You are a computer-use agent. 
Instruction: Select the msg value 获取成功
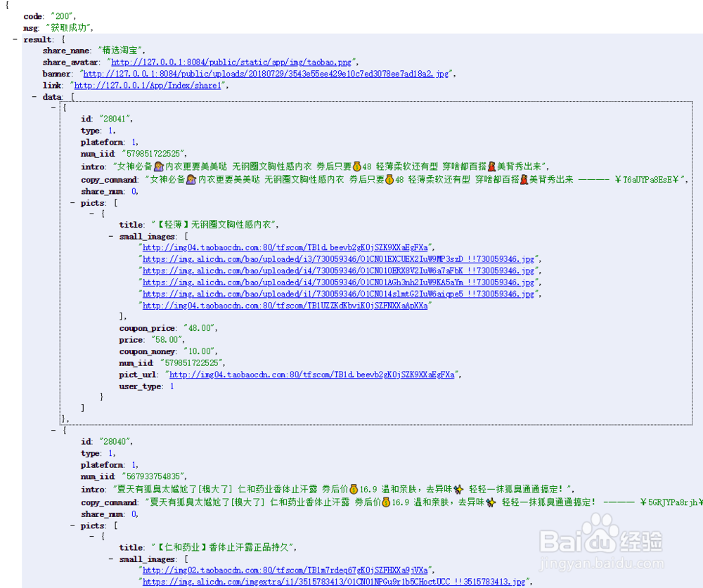[x=69, y=28]
